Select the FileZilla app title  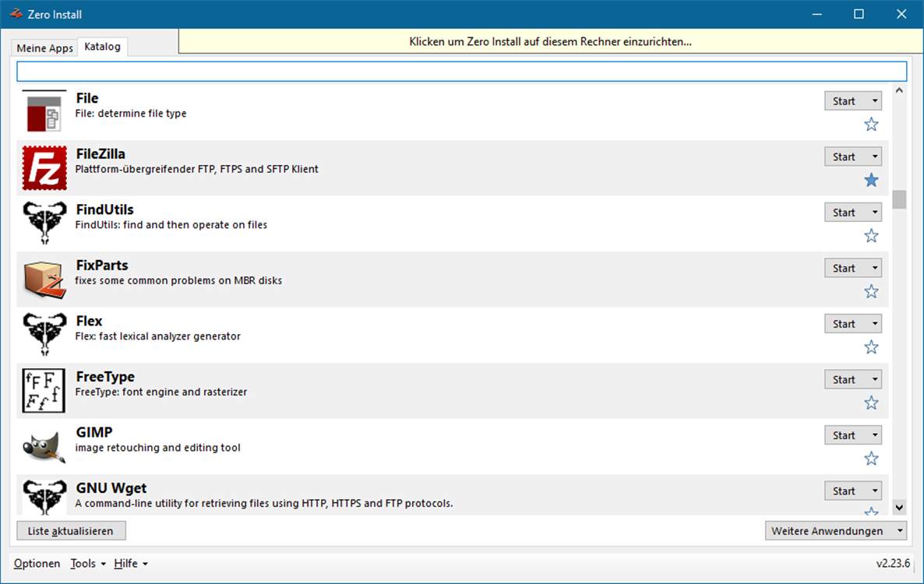(101, 153)
